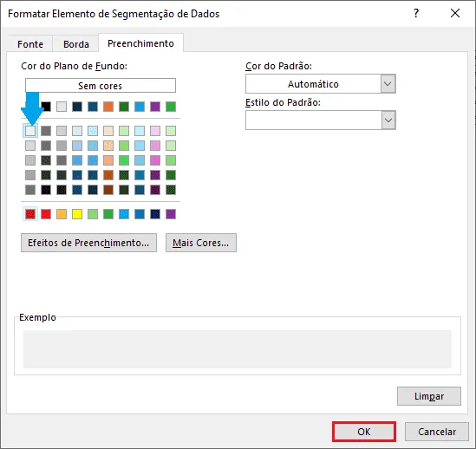
Task: Select the orange swatch in the top theme row
Action: point(108,107)
